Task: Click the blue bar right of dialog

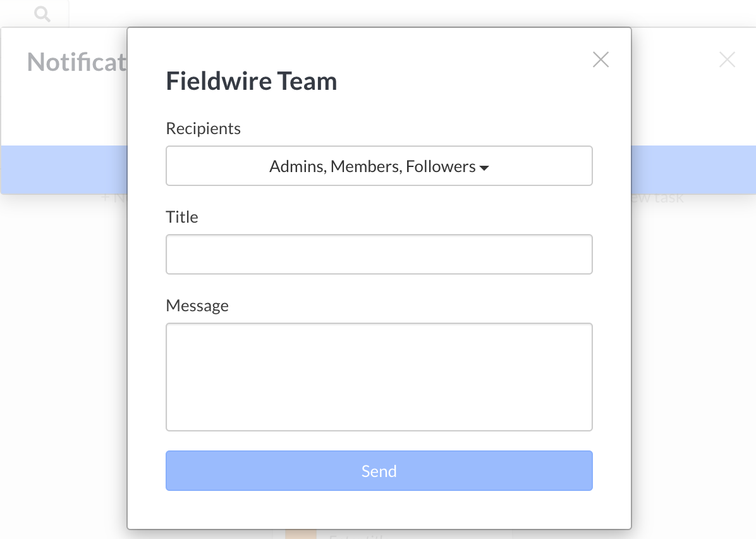Action: click(693, 170)
